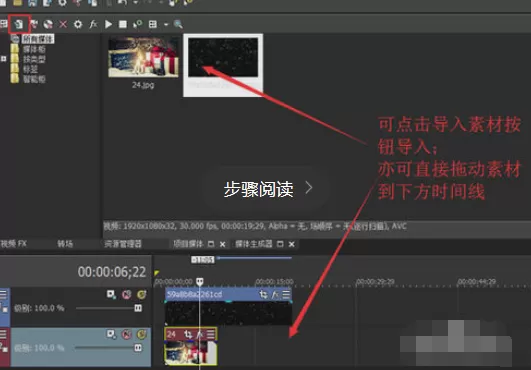Click the timeline playhead cursor marker

(x=200, y=281)
